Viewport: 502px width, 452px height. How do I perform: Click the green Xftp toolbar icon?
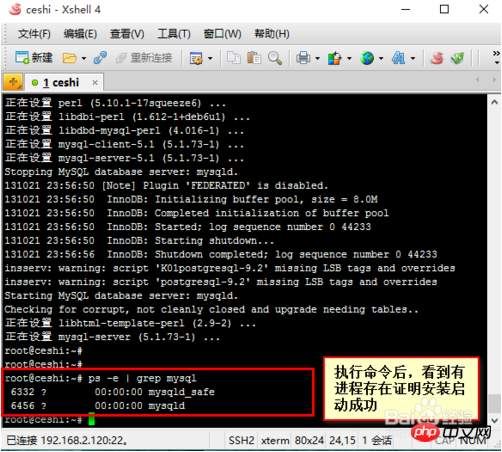457,58
